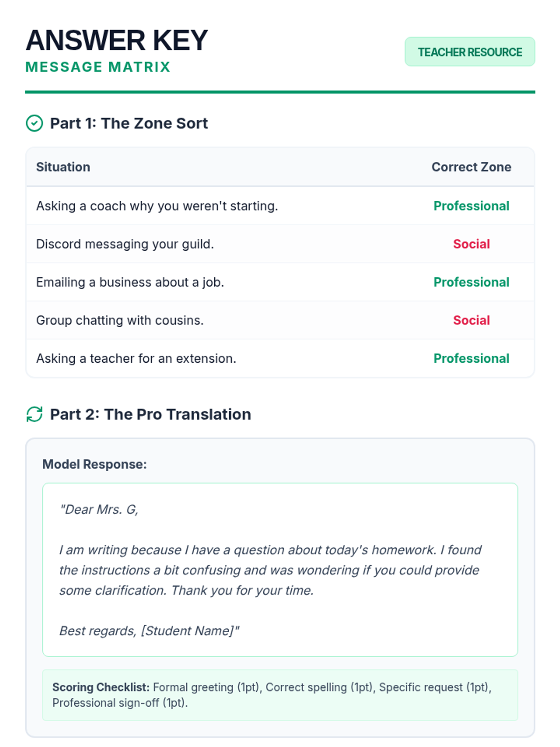
Task: Click the Scoring Checklist box
Action: 280,695
